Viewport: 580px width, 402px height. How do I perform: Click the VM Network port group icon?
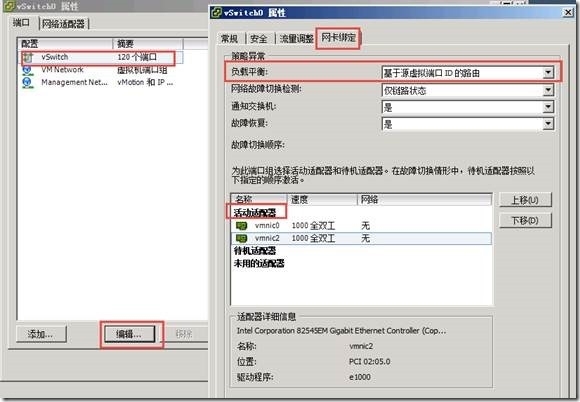pyautogui.click(x=28, y=70)
